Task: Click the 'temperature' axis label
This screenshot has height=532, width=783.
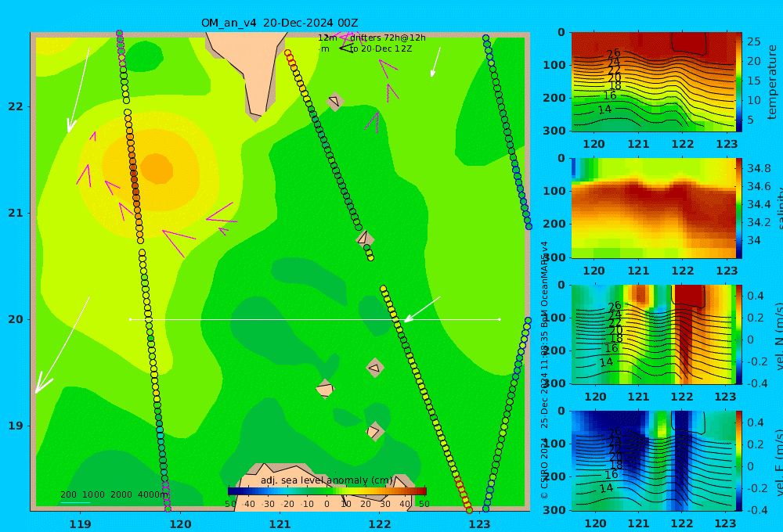Action: click(772, 82)
